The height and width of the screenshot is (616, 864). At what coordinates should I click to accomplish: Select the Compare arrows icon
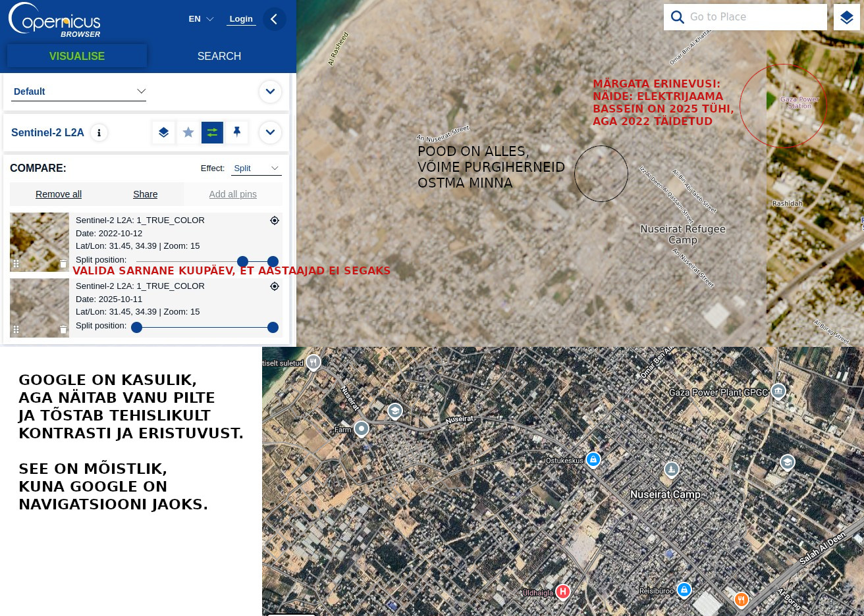pos(212,133)
